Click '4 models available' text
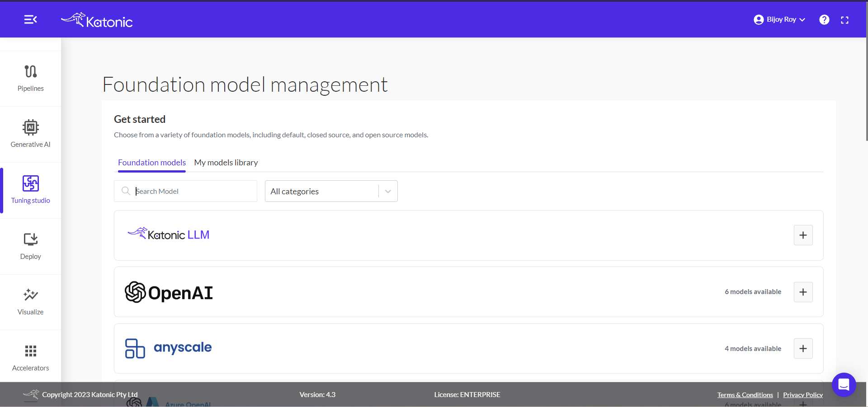 [753, 349]
